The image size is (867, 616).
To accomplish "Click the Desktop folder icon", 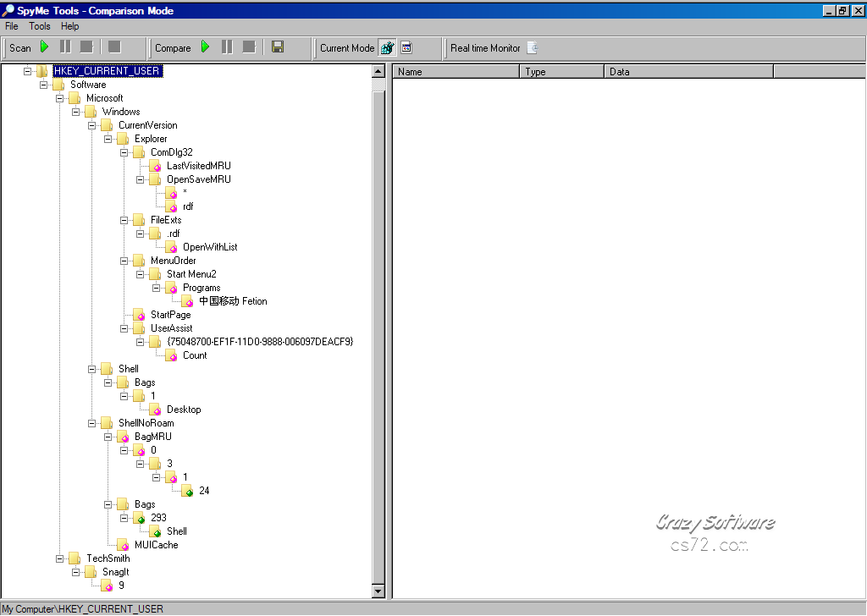I will coord(155,410).
